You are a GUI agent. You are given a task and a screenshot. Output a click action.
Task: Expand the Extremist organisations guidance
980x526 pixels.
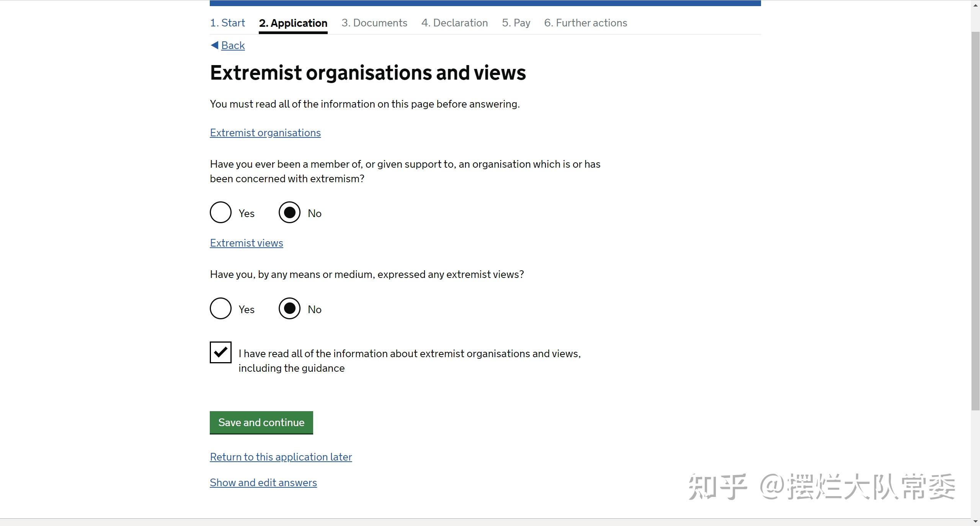coord(265,133)
